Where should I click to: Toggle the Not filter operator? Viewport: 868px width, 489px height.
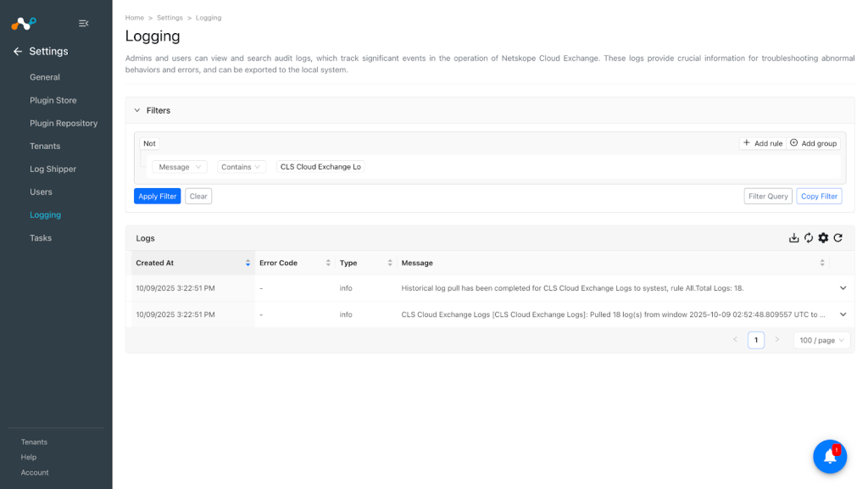point(149,143)
